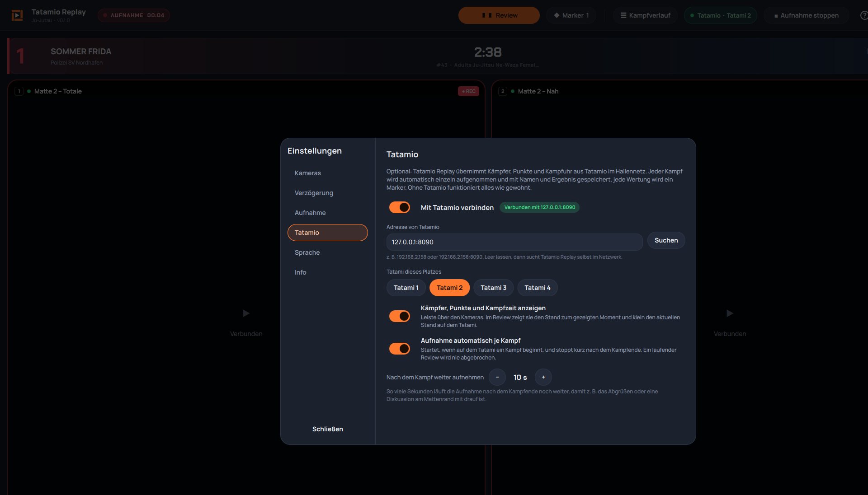Open the help question-mark icon
868x495 pixels.
tap(863, 15)
